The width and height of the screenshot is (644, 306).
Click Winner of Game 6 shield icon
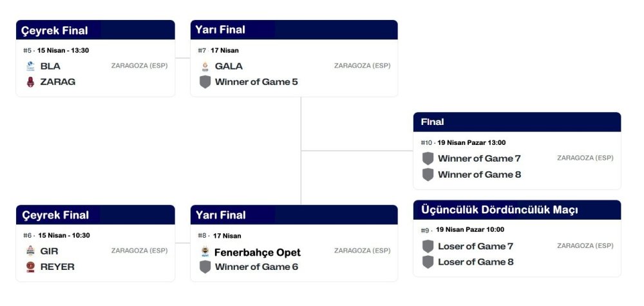tap(205, 267)
